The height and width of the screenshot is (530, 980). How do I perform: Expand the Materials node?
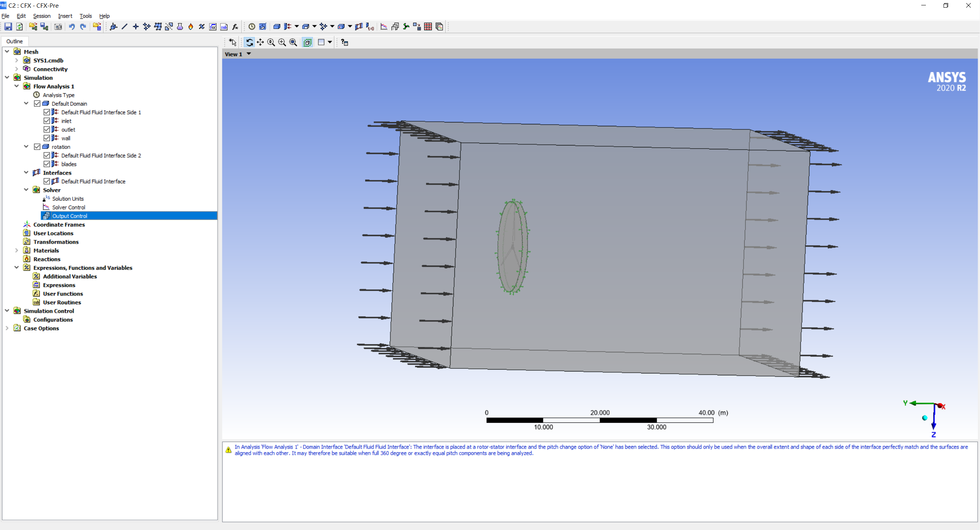pyautogui.click(x=17, y=250)
